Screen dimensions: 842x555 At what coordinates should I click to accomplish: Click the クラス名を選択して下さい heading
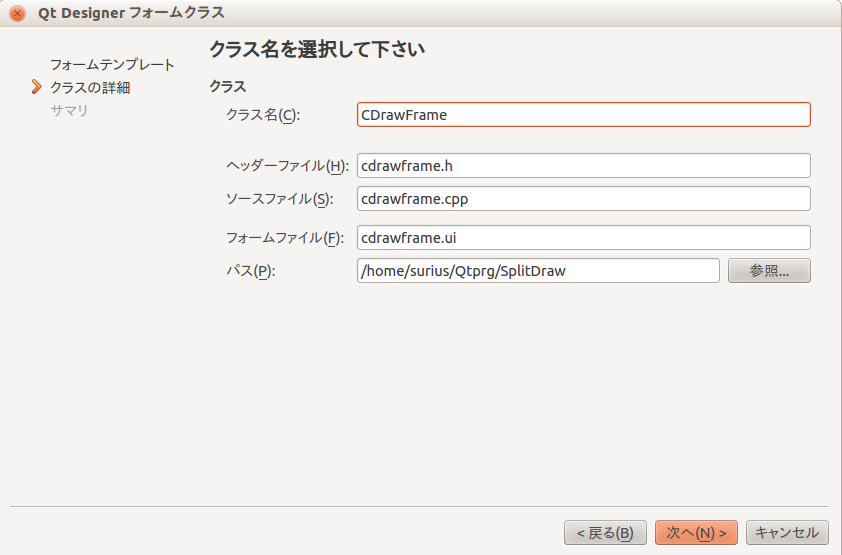tap(317, 49)
